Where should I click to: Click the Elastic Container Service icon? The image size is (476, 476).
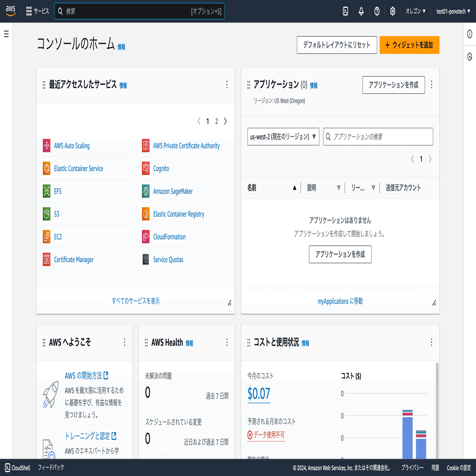click(47, 168)
